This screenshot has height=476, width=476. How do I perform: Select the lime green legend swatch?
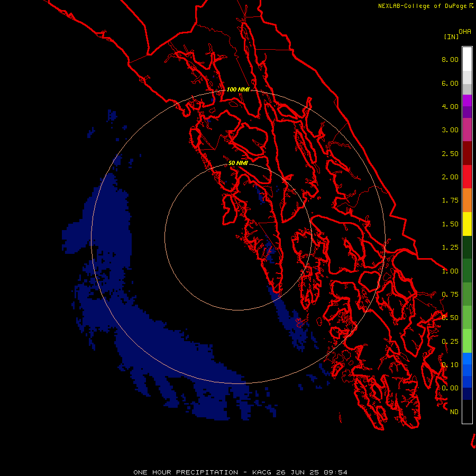click(467, 341)
